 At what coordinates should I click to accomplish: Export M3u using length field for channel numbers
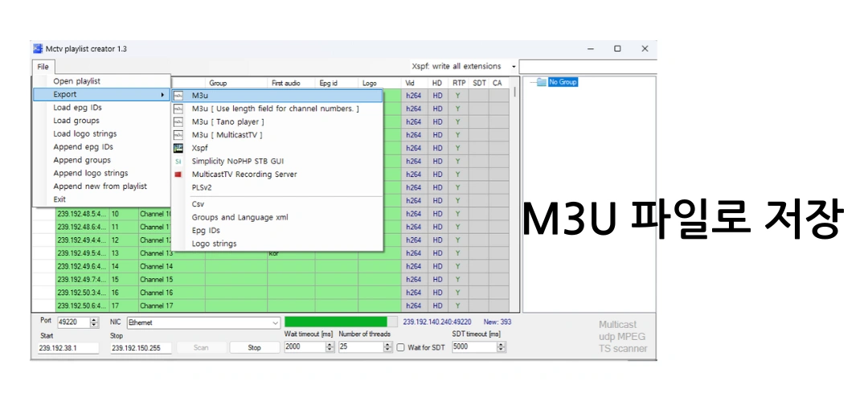point(277,109)
